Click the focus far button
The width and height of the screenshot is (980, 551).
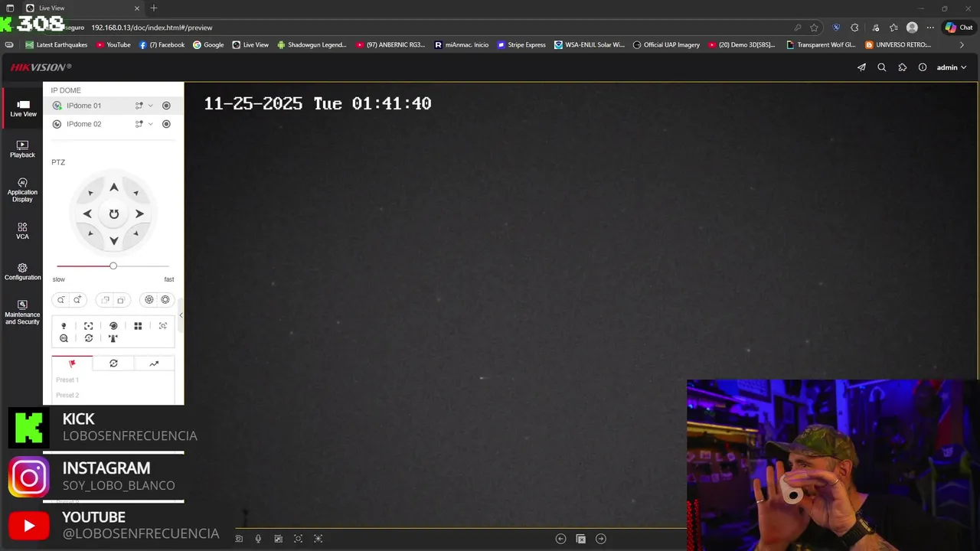[121, 300]
